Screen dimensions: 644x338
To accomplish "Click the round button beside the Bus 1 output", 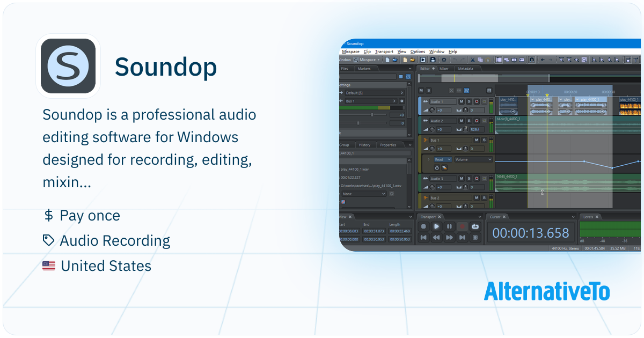I will tap(402, 101).
